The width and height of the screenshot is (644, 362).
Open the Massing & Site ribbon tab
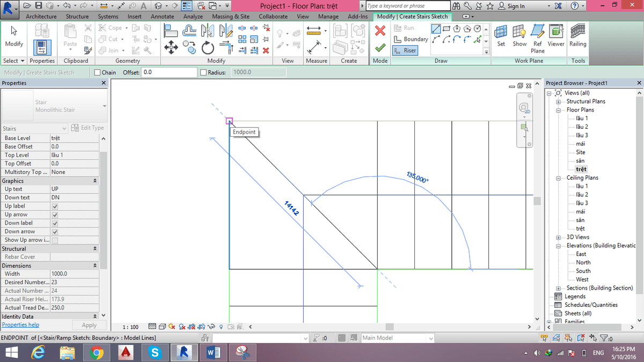point(230,17)
